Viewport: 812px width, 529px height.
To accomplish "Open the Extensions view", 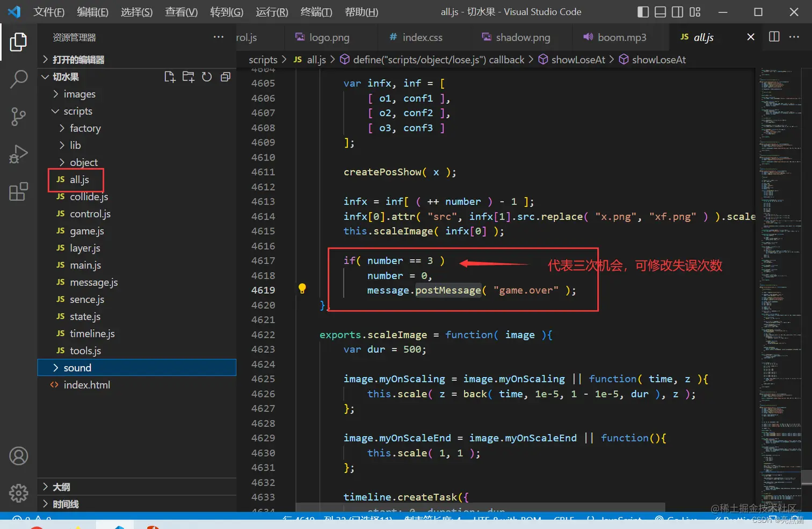I will pos(18,191).
